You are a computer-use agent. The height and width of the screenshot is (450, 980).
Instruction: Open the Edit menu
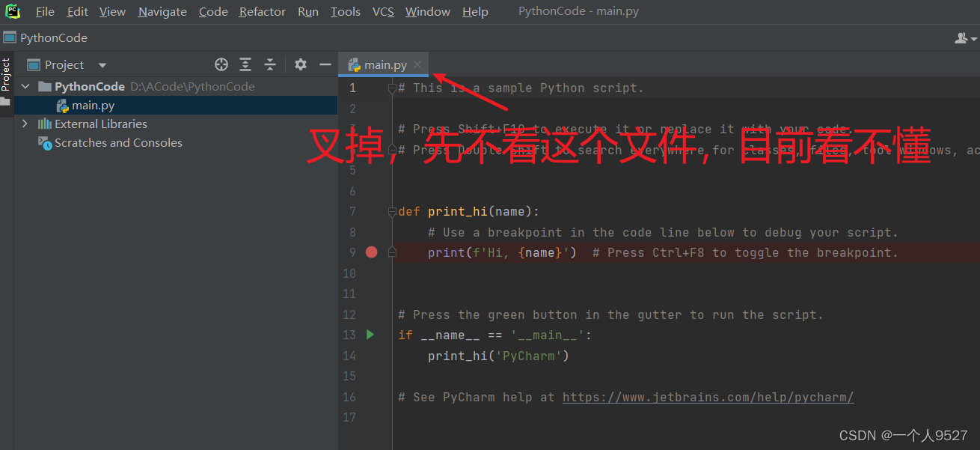(x=77, y=12)
